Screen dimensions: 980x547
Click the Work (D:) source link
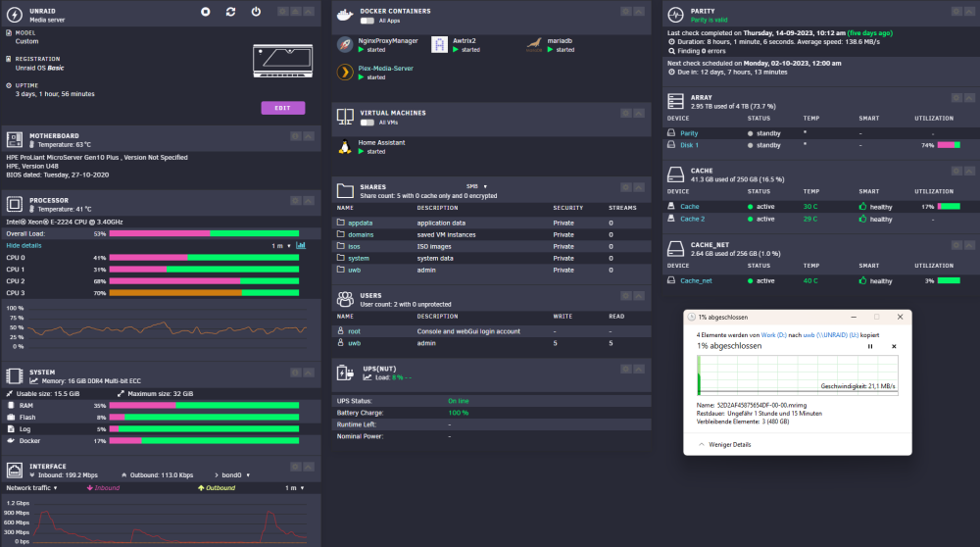(x=774, y=335)
